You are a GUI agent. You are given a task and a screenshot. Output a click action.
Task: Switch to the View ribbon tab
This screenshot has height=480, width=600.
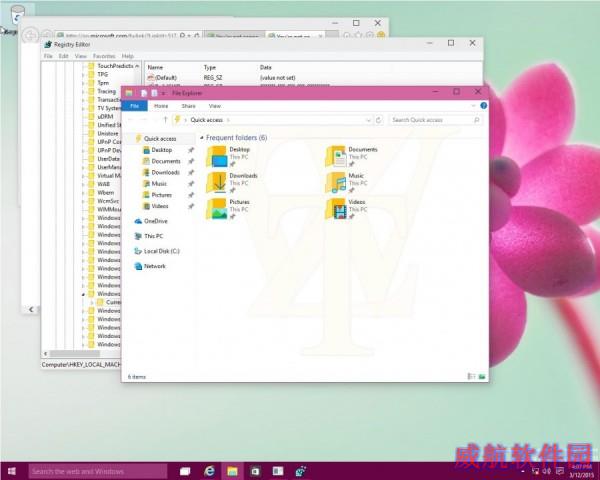click(x=215, y=106)
